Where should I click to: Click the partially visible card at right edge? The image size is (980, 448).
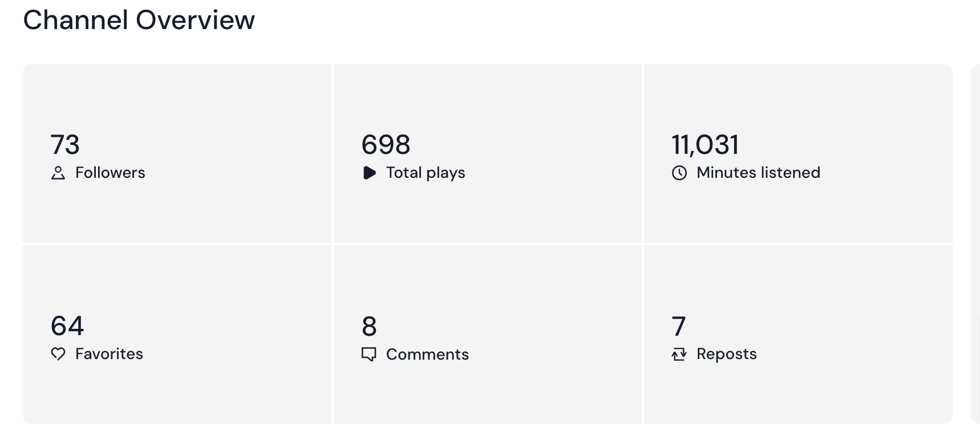coord(975,244)
